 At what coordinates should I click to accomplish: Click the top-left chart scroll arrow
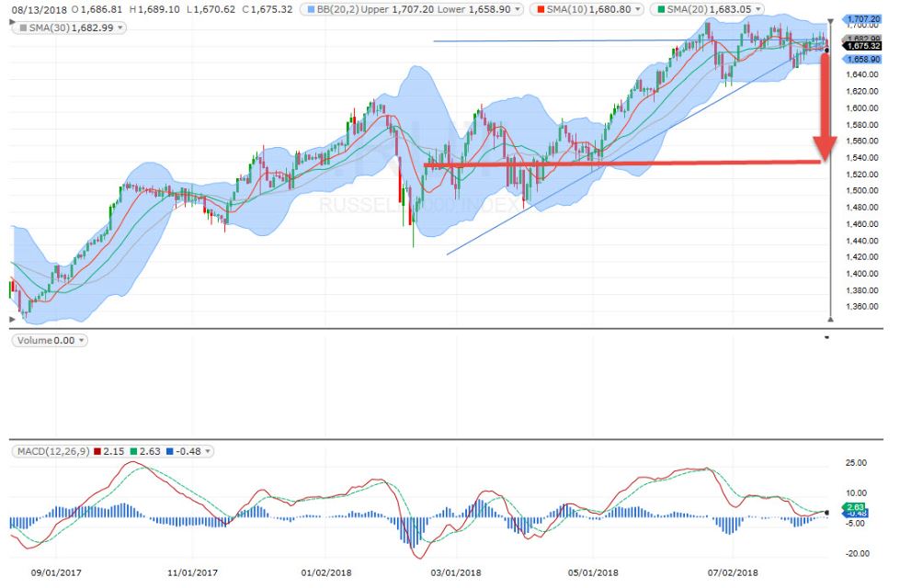click(12, 22)
